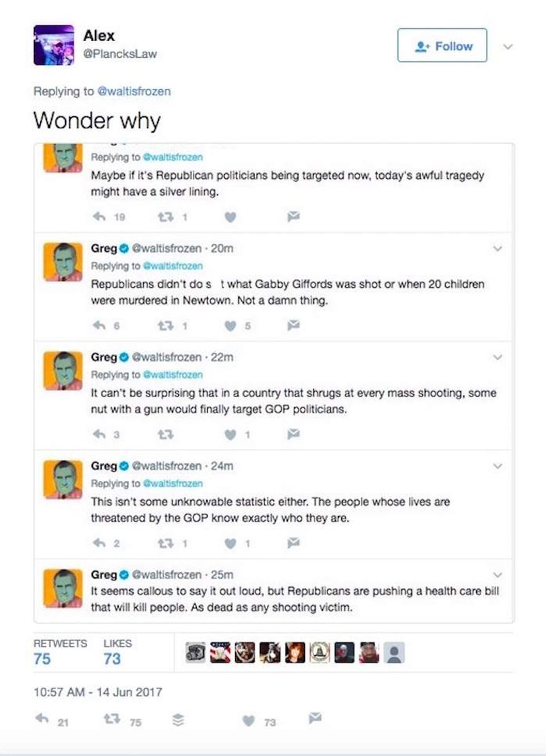Open the chevron options on Greg's 24m tweet
The width and height of the screenshot is (546, 756).
point(498,466)
